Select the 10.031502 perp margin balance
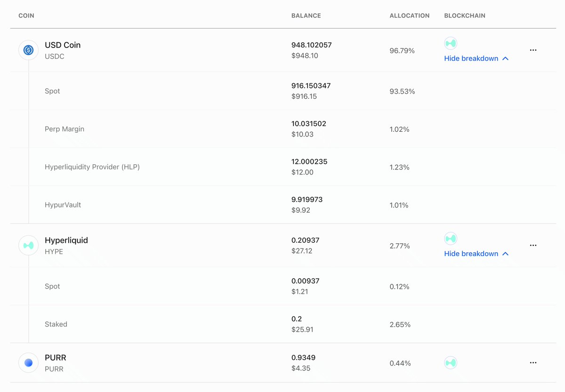565x392 pixels. point(309,124)
